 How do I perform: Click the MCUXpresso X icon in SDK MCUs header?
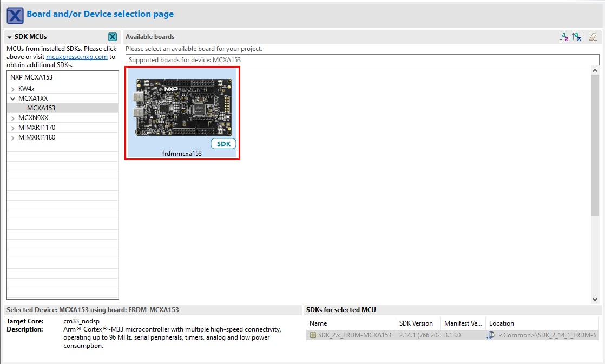tap(113, 37)
